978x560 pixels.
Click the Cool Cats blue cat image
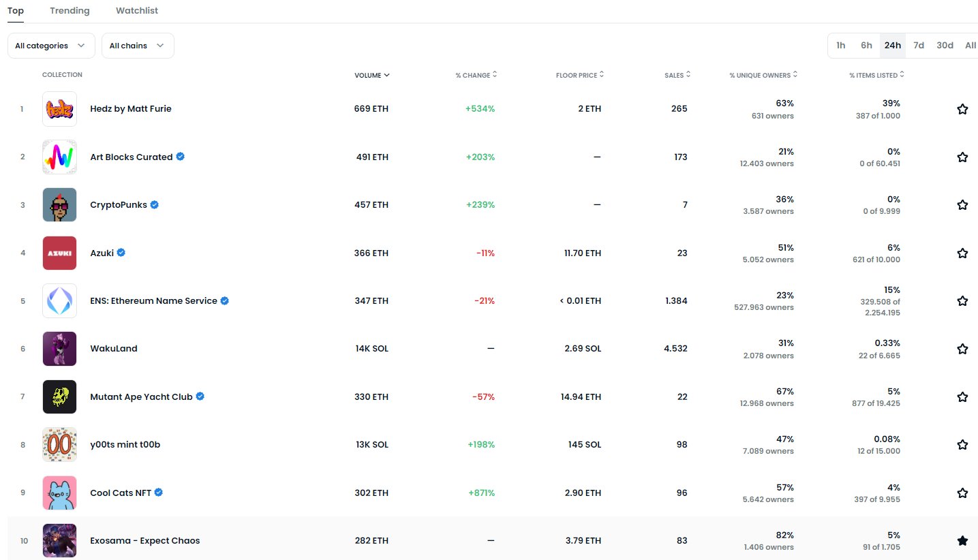point(59,493)
